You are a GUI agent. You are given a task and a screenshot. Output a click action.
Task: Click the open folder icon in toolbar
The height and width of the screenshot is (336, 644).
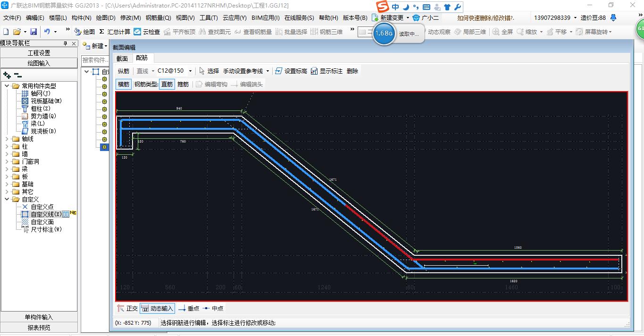pyautogui.click(x=17, y=32)
